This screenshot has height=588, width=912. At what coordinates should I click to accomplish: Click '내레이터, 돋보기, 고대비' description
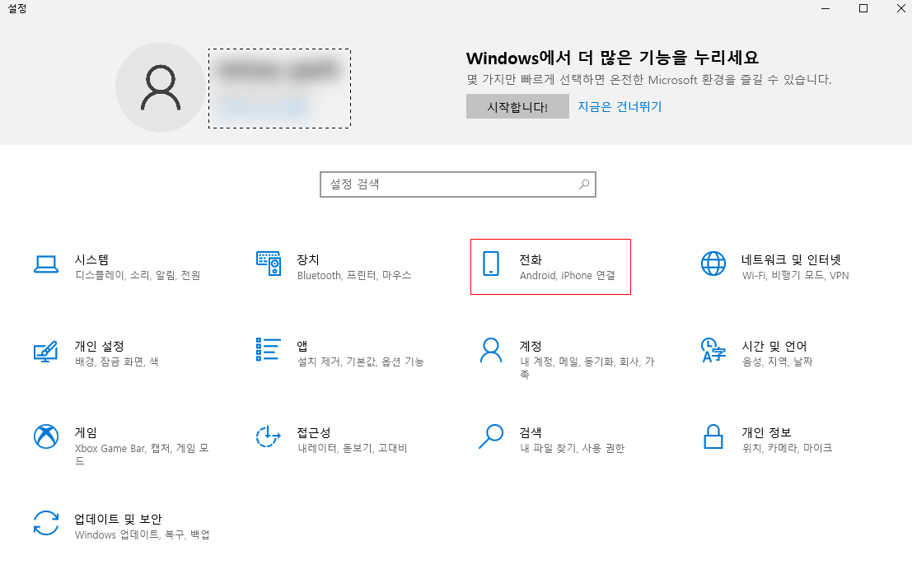353,448
